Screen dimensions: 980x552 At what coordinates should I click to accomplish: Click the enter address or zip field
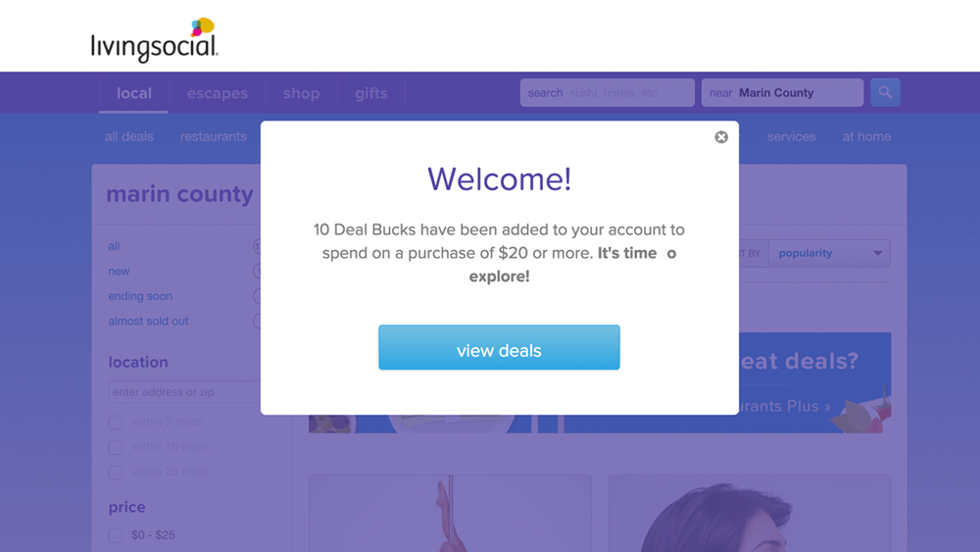coord(184,392)
